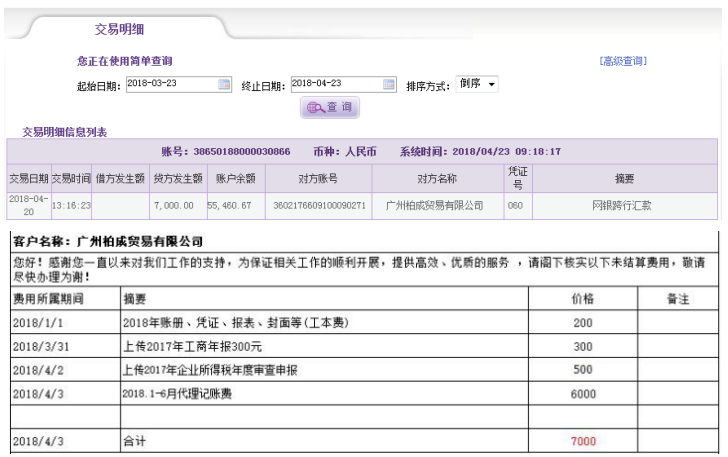Expand the 排序方式 dropdown showing 倒序
The width and height of the screenshot is (728, 457).
[477, 84]
